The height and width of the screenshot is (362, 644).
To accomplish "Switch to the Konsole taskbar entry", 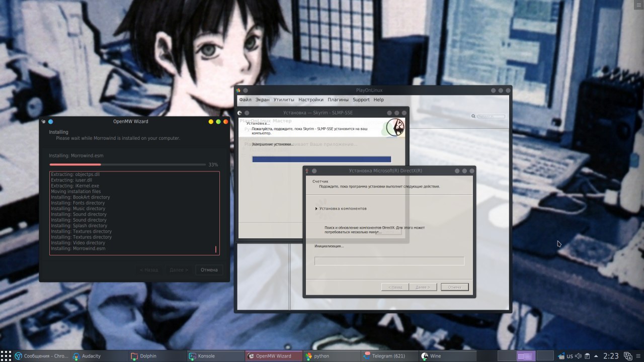I will tap(215, 356).
